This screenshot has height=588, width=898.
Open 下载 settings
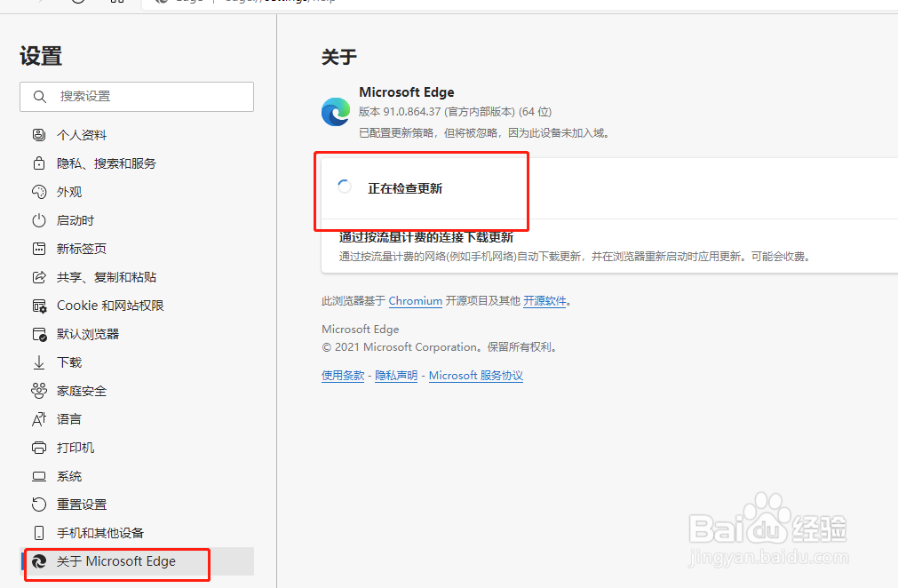137,362
